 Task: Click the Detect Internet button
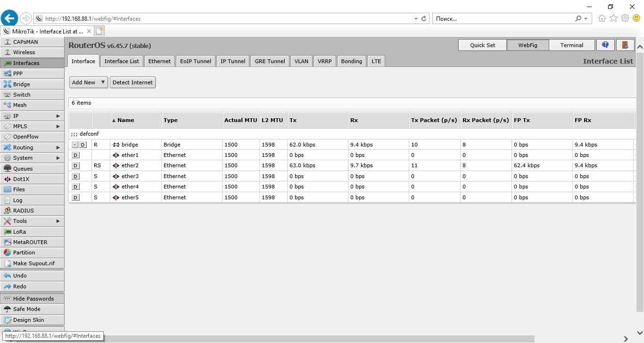132,82
